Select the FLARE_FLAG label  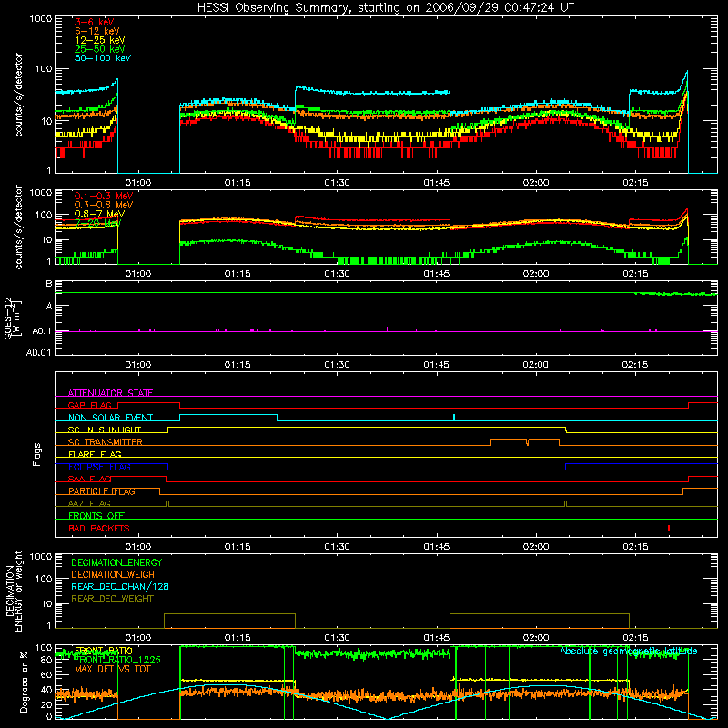95,454
